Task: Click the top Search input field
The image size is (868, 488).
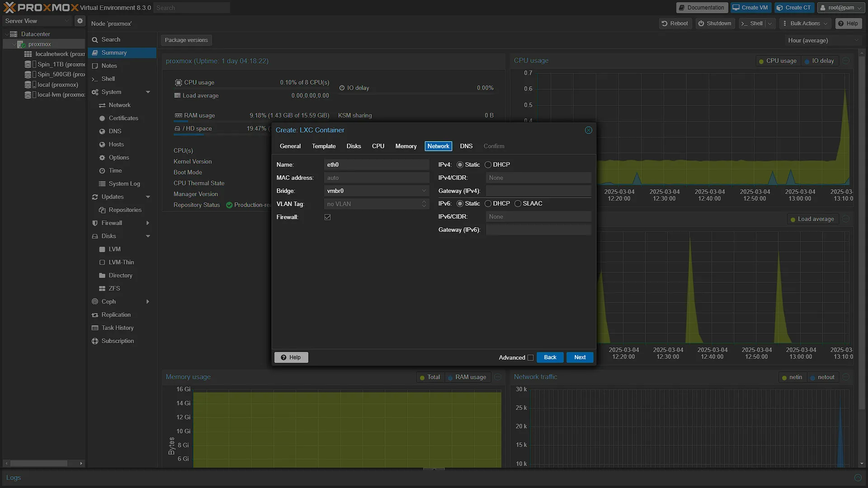Action: [x=192, y=8]
